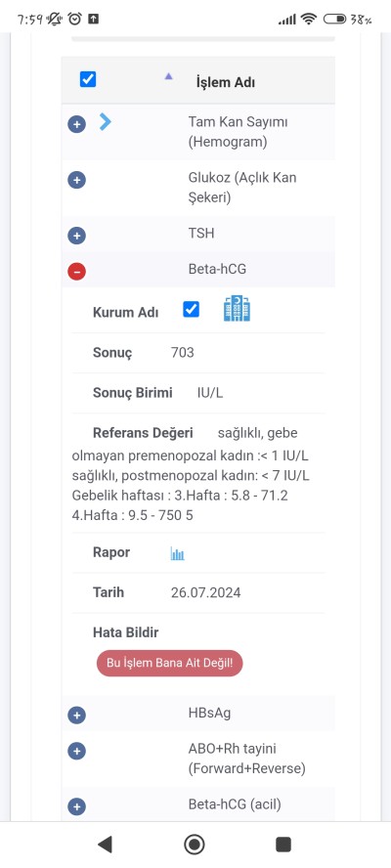Expand the Tam Kan Sayımı (Hemogram) row

tap(77, 124)
